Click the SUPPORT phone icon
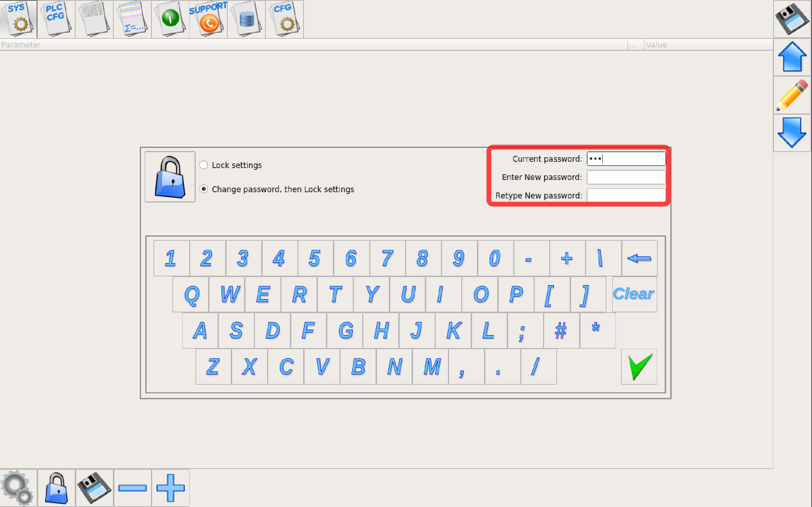 [x=208, y=19]
